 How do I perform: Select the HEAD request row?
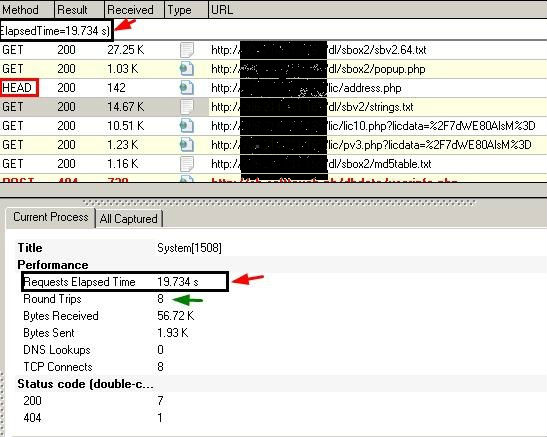pos(274,88)
